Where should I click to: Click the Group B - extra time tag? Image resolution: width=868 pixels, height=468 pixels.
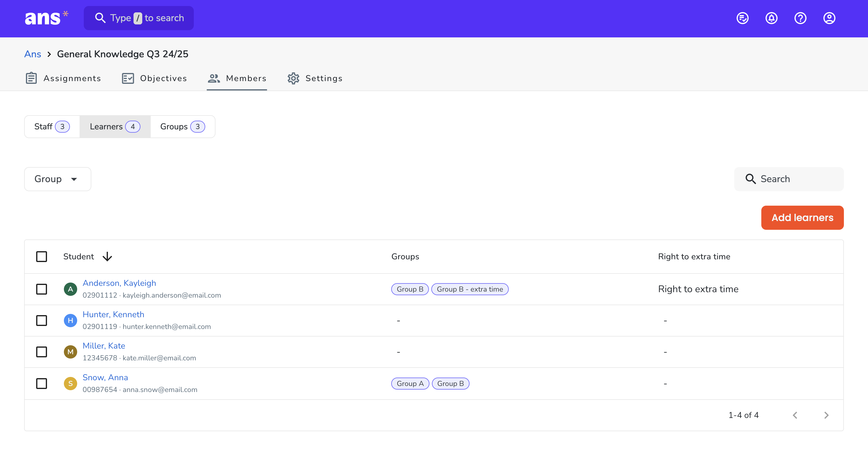pos(470,289)
